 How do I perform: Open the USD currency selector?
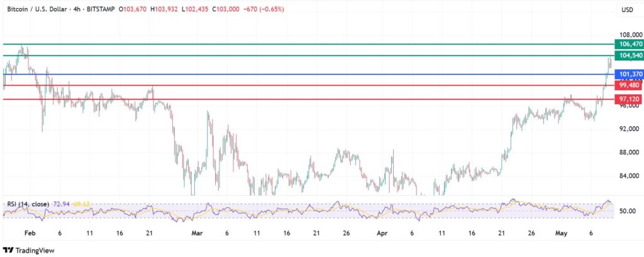click(x=626, y=10)
